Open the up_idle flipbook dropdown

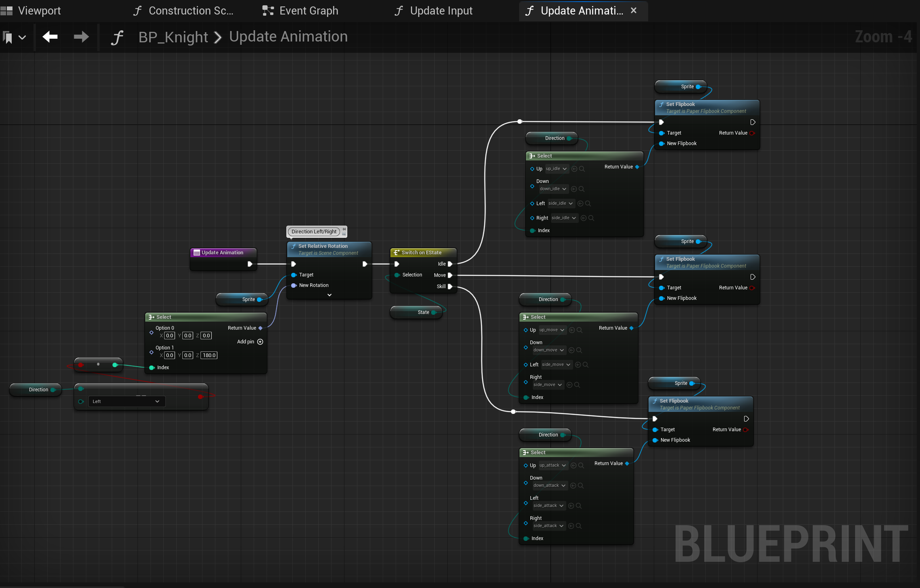pyautogui.click(x=557, y=169)
